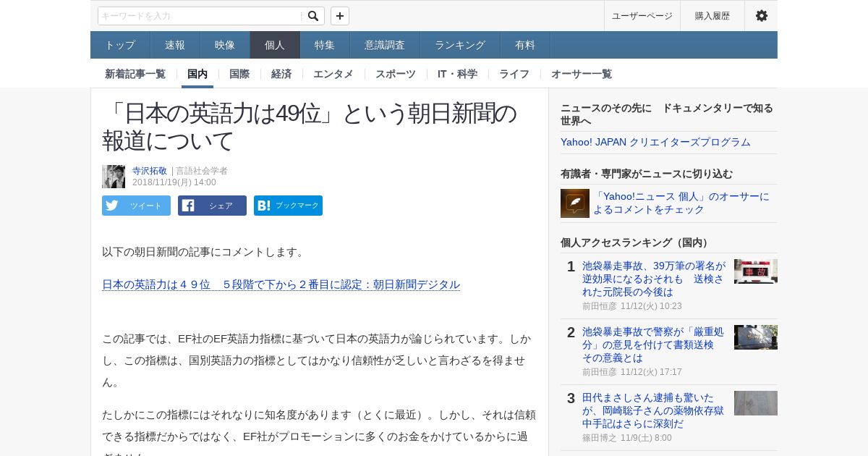Image resolution: width=868 pixels, height=456 pixels.
Task: Open the 有料 tab
Action: [525, 45]
